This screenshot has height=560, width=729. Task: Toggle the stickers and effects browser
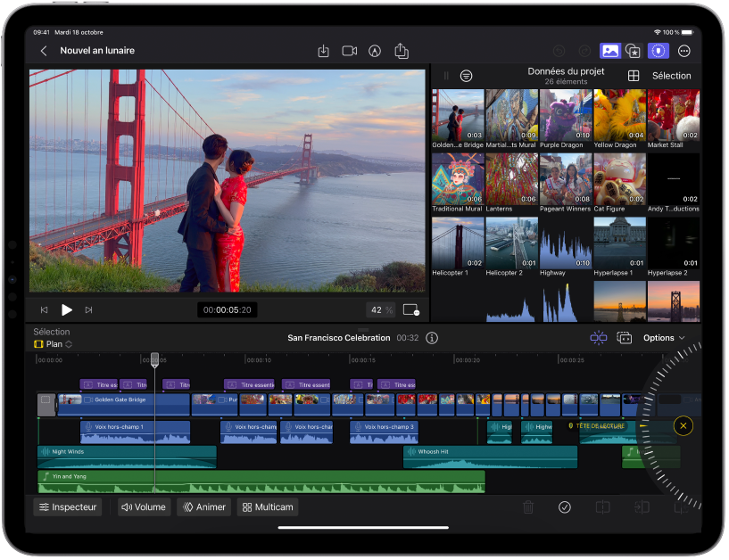(x=634, y=51)
